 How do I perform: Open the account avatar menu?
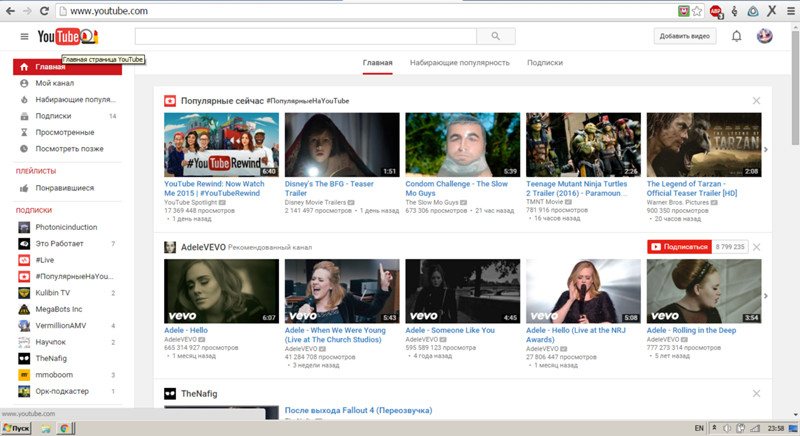(764, 36)
